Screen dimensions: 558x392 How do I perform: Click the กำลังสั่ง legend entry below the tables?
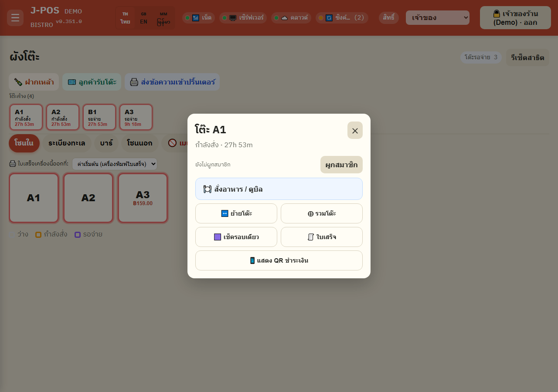pyautogui.click(x=51, y=234)
